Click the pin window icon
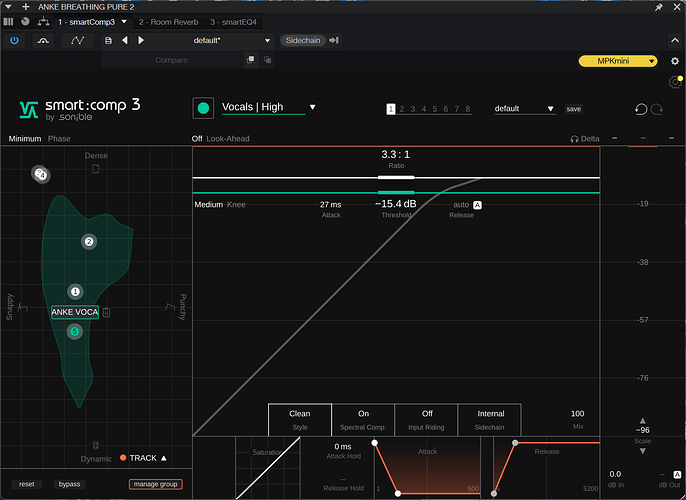This screenshot has height=500, width=686. (x=658, y=7)
